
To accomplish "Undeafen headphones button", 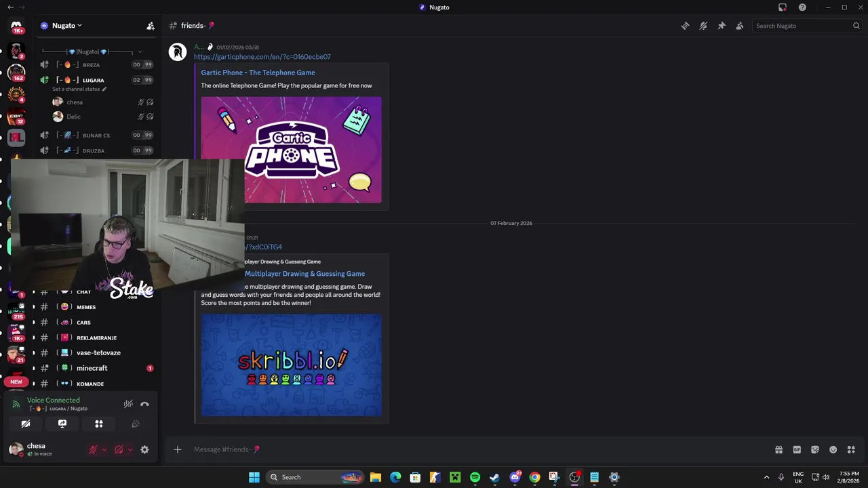I will [x=119, y=449].
